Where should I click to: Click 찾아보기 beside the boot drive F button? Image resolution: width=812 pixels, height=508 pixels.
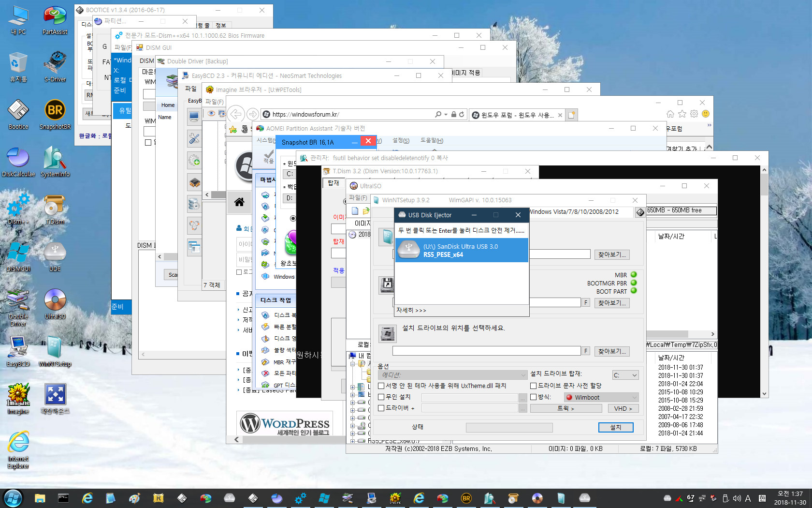point(612,303)
